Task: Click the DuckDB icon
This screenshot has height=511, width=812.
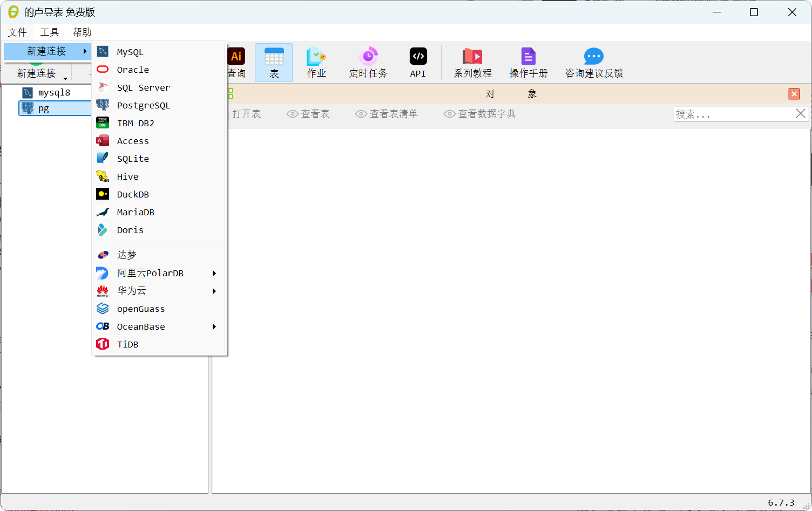Action: coord(103,194)
